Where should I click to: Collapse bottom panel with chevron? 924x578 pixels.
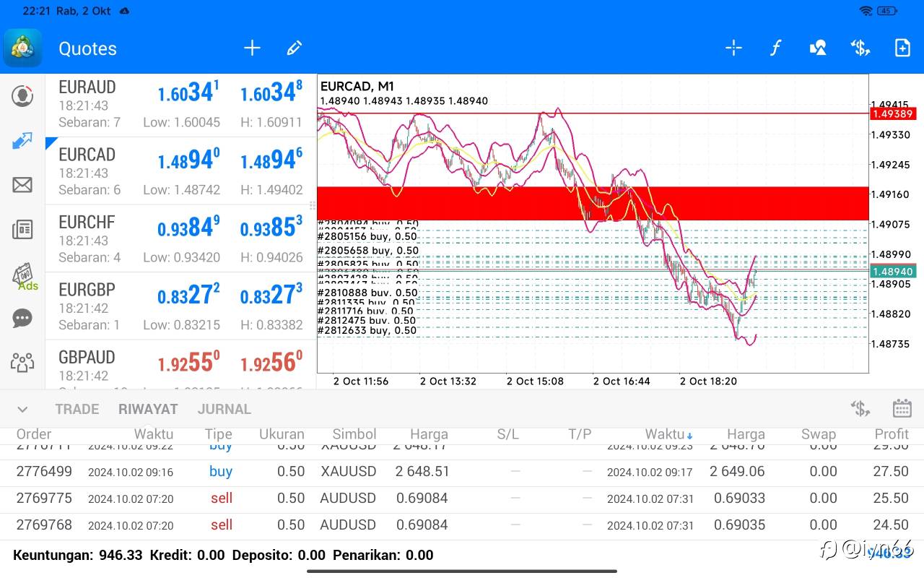coord(22,410)
